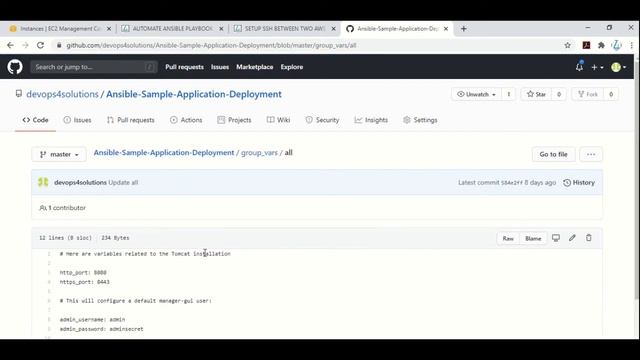The width and height of the screenshot is (640, 360).
Task: Open the devops4solutions owner link
Action: tap(62, 94)
